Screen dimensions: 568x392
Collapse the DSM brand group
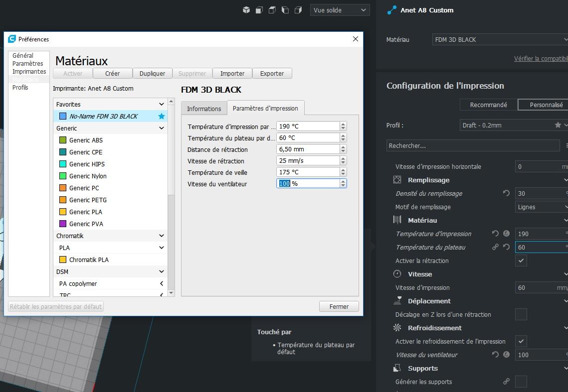pyautogui.click(x=162, y=271)
